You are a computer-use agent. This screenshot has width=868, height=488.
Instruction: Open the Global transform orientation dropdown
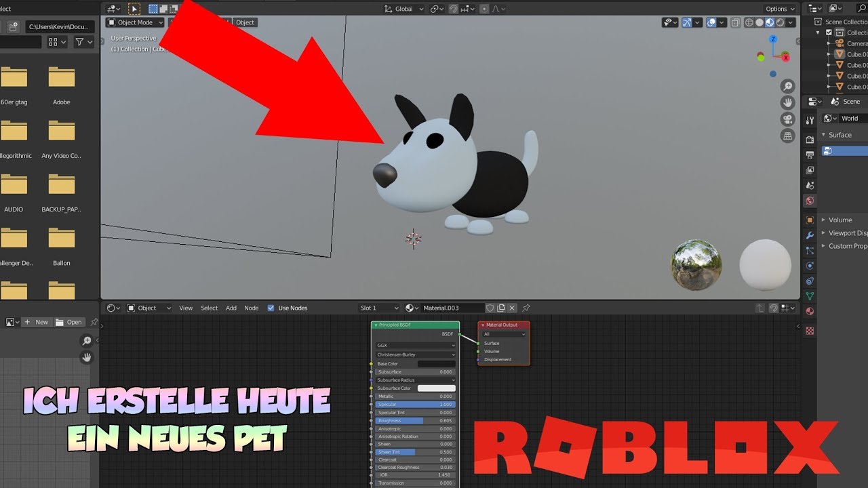click(403, 9)
